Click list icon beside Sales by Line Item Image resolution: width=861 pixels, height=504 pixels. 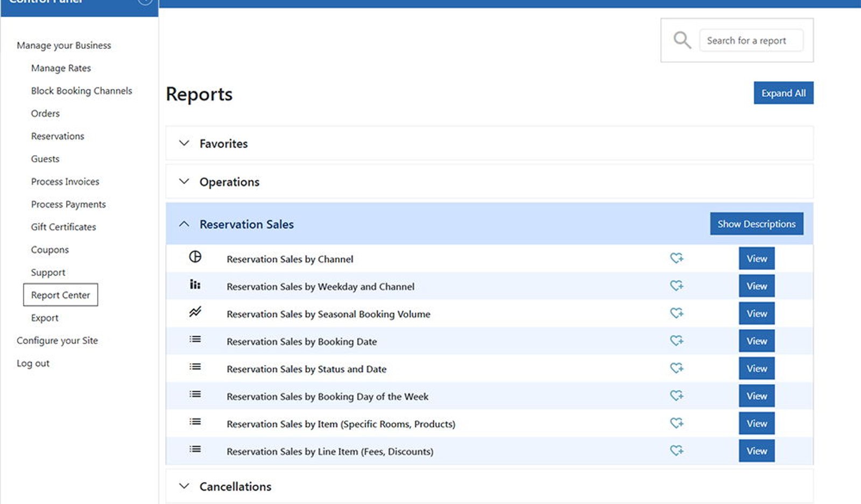195,449
